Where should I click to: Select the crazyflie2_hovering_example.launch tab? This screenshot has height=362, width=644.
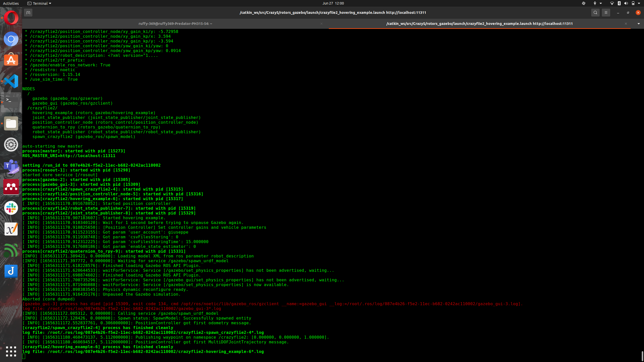pos(479,24)
